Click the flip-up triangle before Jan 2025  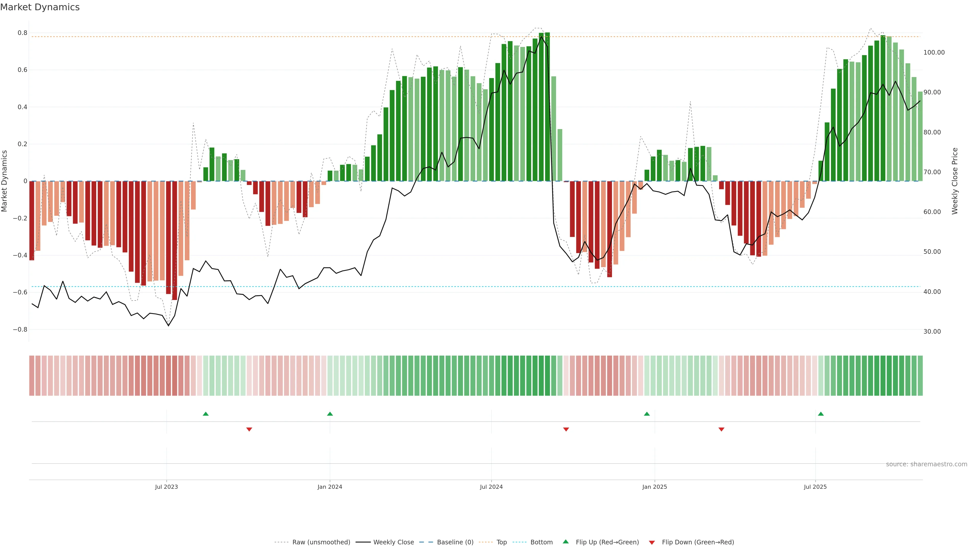point(647,414)
